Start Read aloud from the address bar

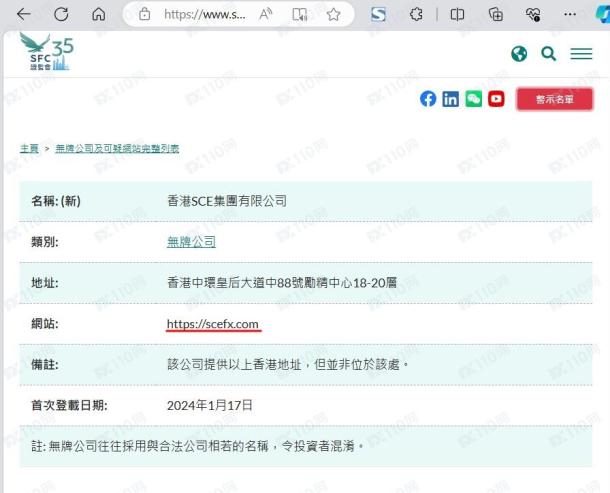(x=266, y=14)
